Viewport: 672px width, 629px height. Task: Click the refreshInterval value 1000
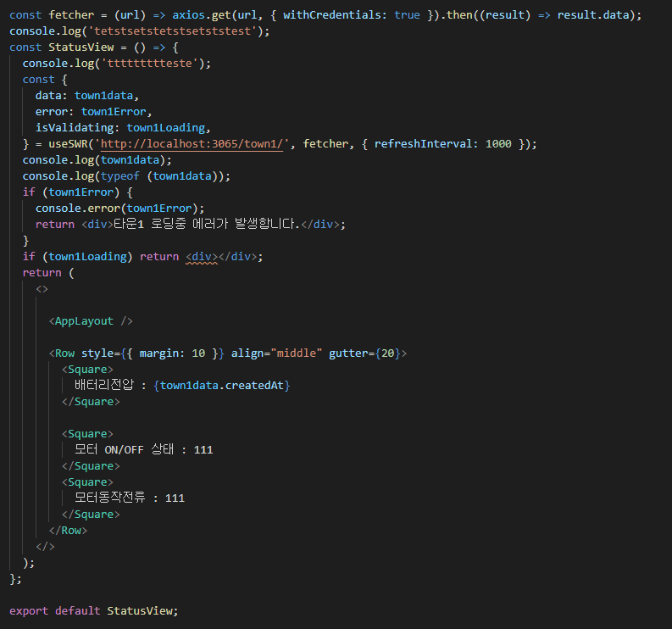coord(498,143)
